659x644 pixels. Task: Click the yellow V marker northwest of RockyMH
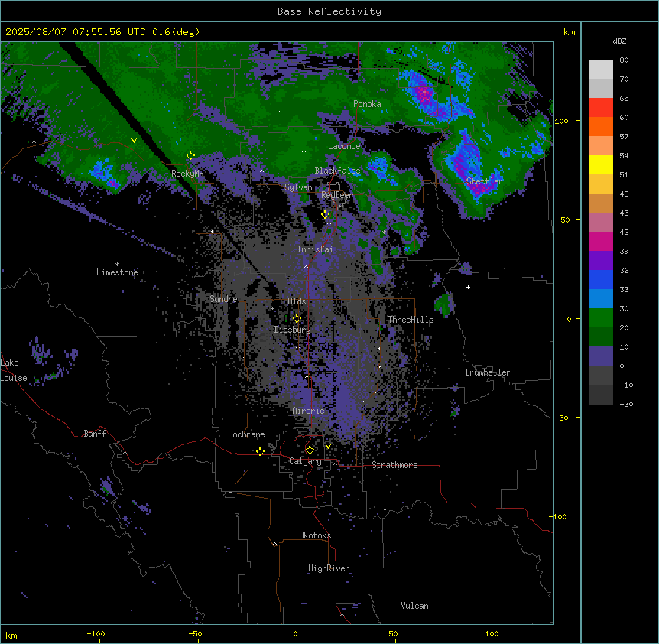[134, 141]
